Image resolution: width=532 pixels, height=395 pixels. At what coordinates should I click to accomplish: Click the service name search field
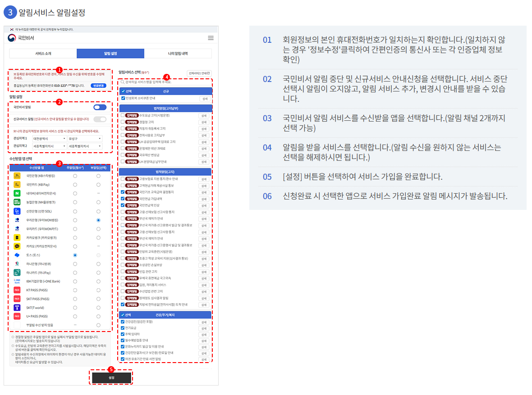pyautogui.click(x=166, y=82)
